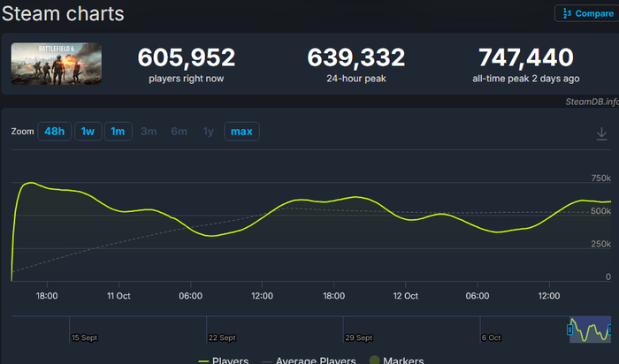Click the chart download arrow icon
The image size is (619, 364).
(601, 133)
